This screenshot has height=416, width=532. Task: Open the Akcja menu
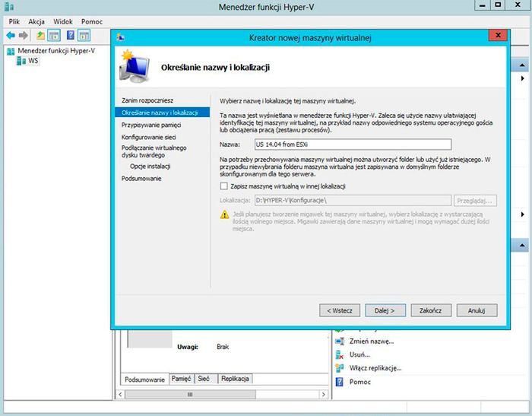pyautogui.click(x=36, y=21)
